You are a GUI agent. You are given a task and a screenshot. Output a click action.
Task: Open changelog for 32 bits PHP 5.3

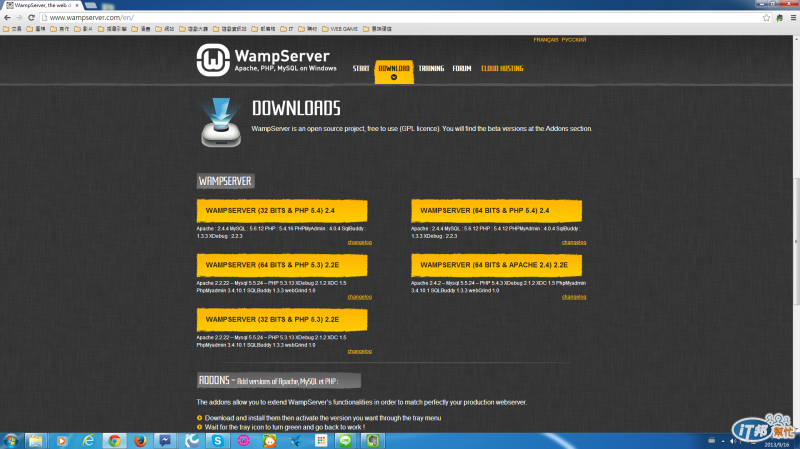click(x=360, y=352)
